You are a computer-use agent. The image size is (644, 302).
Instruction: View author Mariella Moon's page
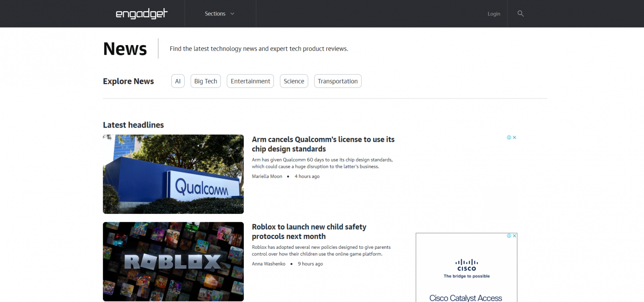tap(267, 176)
